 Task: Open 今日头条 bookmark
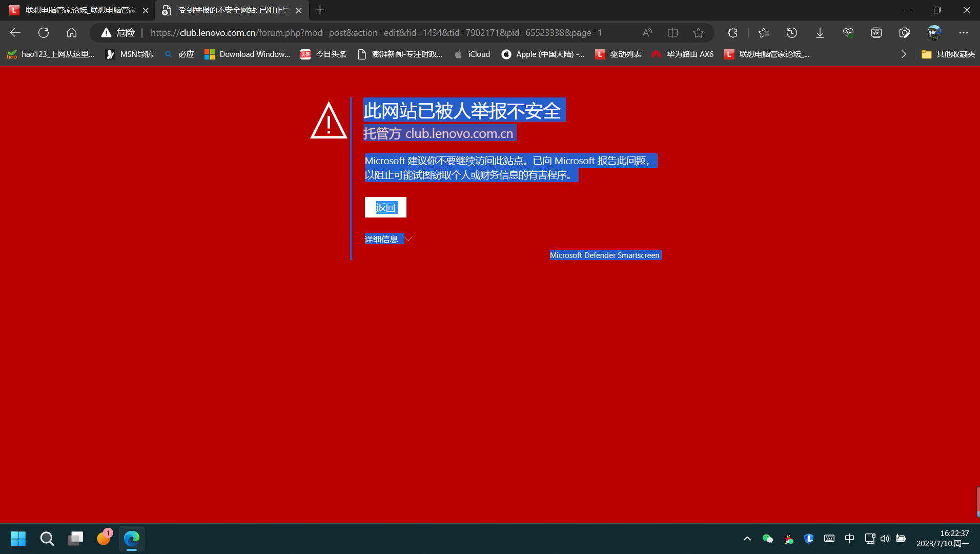(x=323, y=54)
